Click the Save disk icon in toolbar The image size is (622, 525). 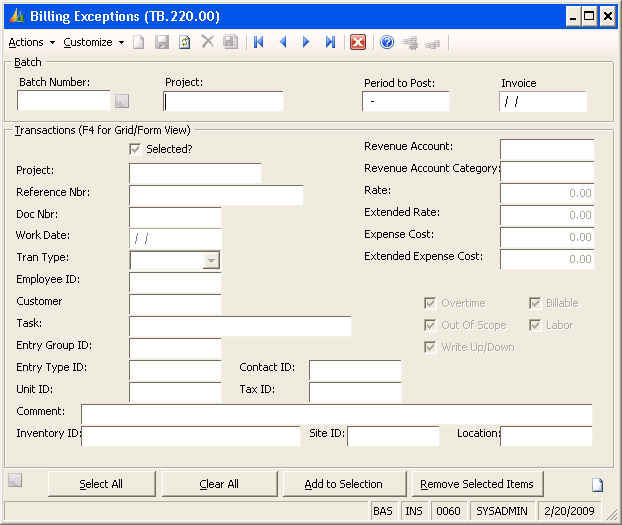[162, 42]
